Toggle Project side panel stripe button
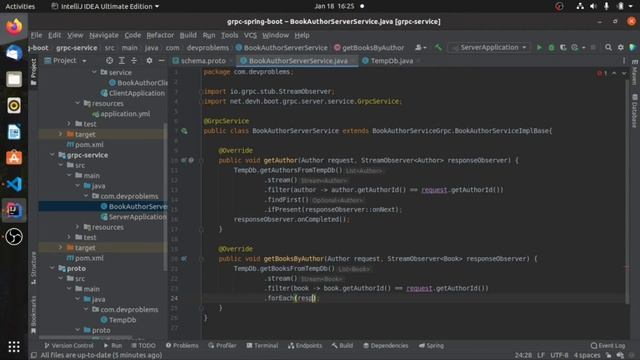640x360 pixels. coord(33,71)
